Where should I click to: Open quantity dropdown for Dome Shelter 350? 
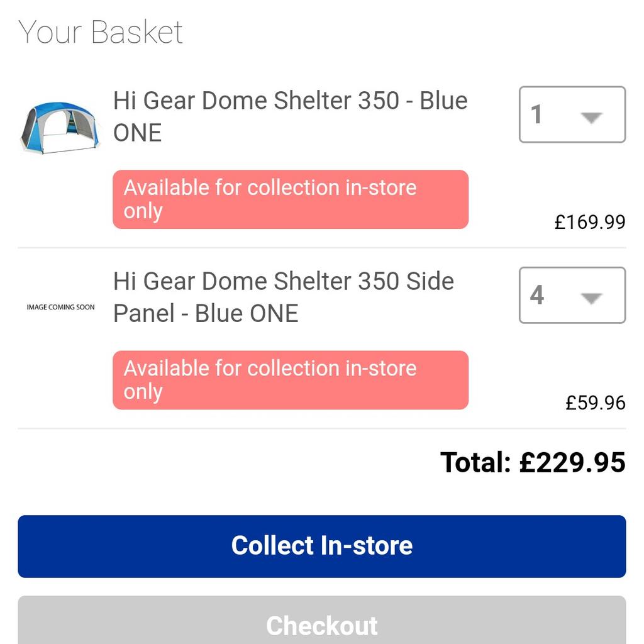point(572,114)
